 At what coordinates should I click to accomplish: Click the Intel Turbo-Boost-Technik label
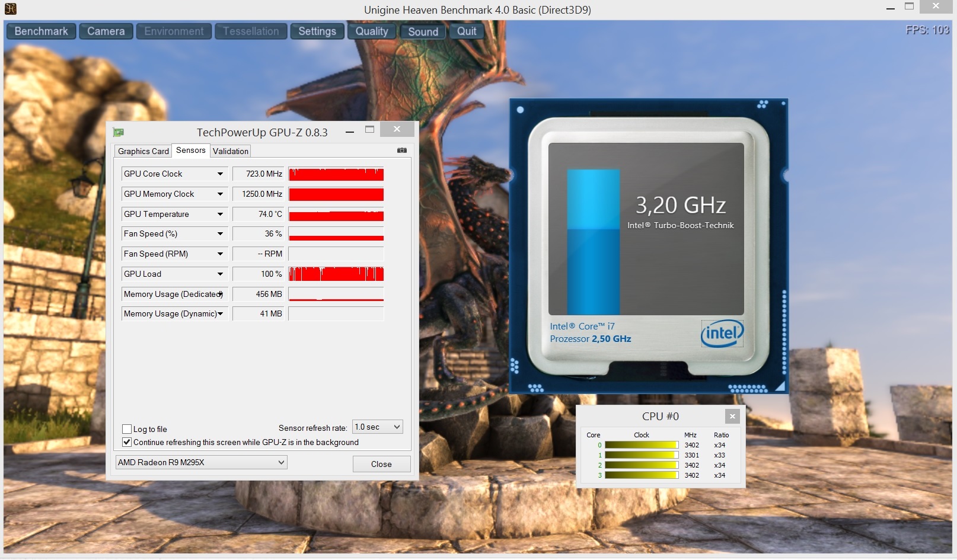click(681, 225)
